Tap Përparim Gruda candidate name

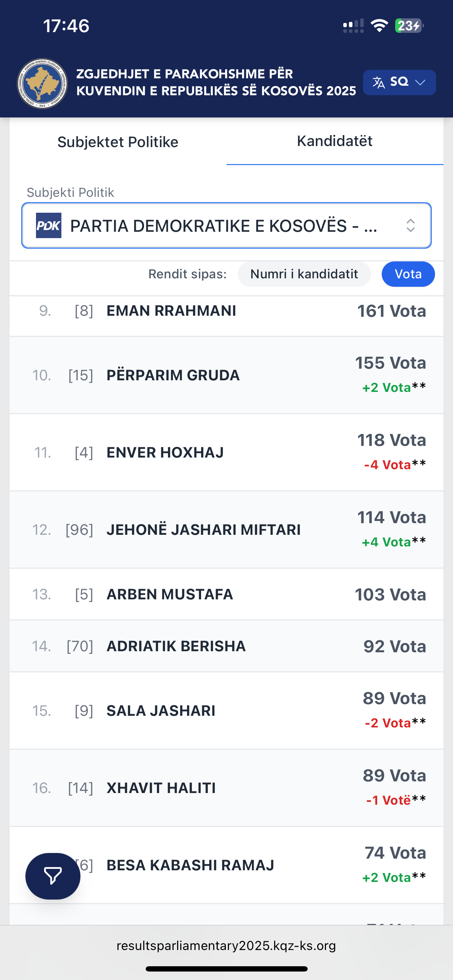[173, 375]
